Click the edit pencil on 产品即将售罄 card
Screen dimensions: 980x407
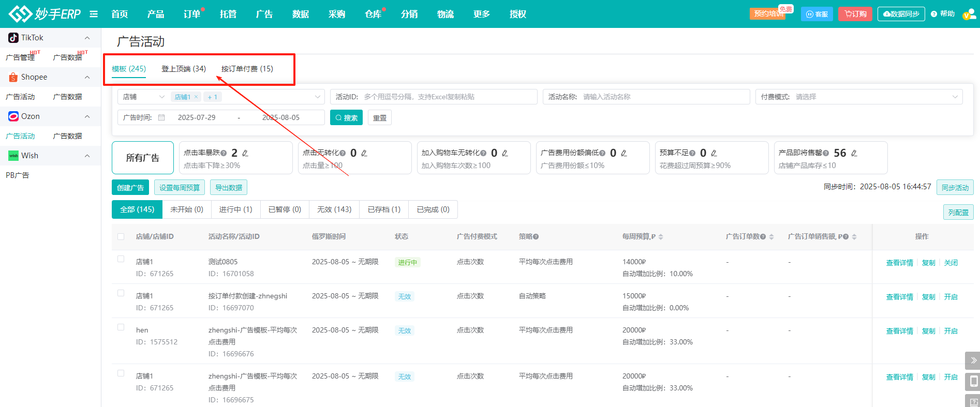(854, 153)
